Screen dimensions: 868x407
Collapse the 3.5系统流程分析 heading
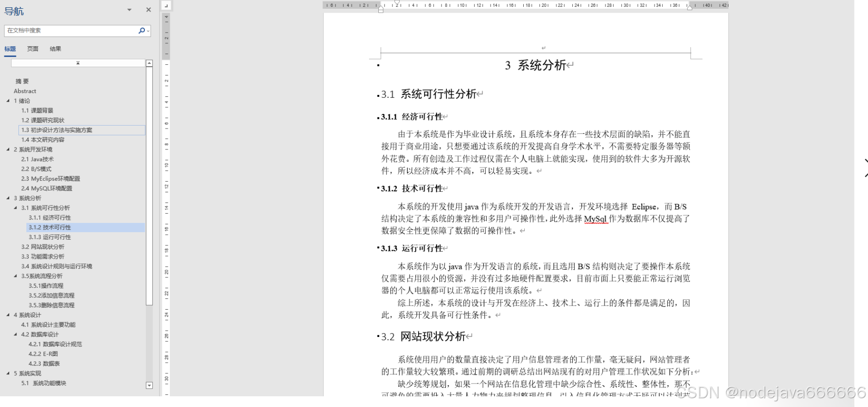16,276
